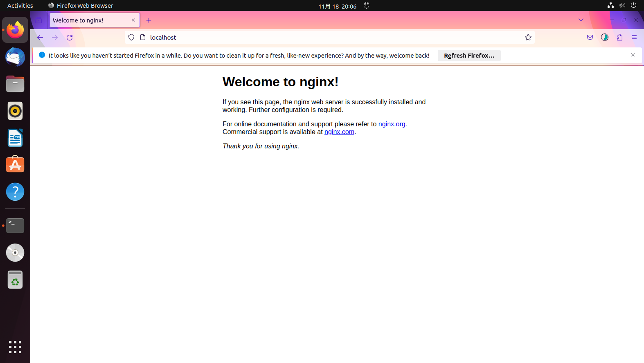Screen dimensions: 644x363
Task: Bookmark this page with the star icon
Action: point(528,37)
